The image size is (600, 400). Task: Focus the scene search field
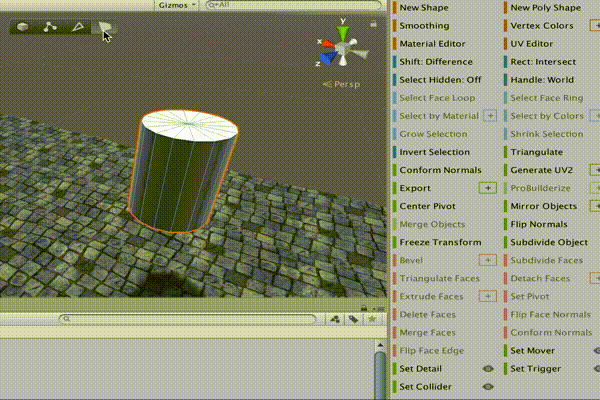coord(294,5)
